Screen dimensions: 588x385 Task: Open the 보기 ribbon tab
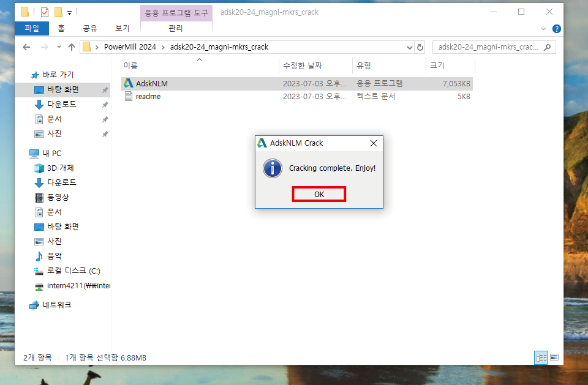(123, 28)
